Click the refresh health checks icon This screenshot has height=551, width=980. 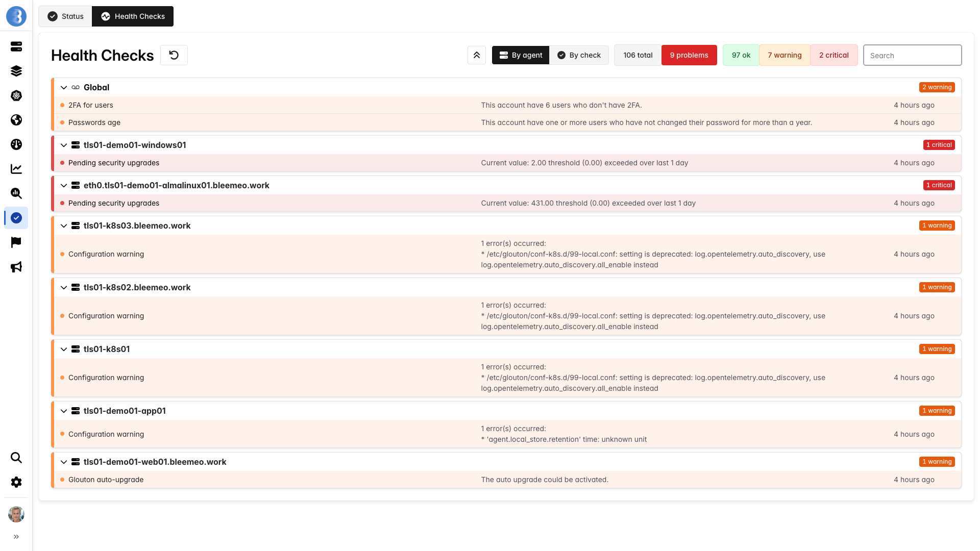[x=174, y=55]
